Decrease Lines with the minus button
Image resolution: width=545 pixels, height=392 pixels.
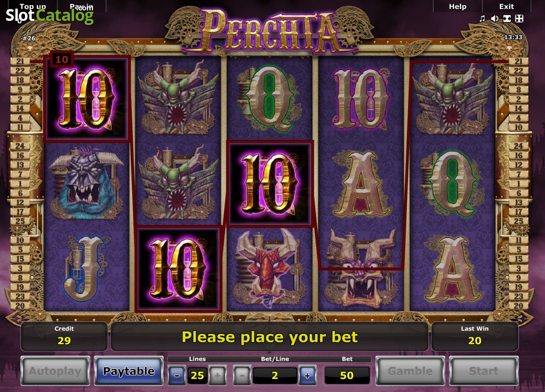point(177,375)
